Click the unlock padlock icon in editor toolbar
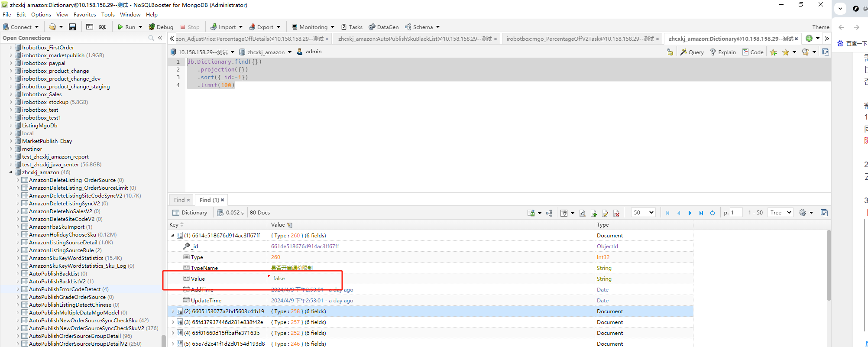The image size is (868, 347). coord(670,52)
